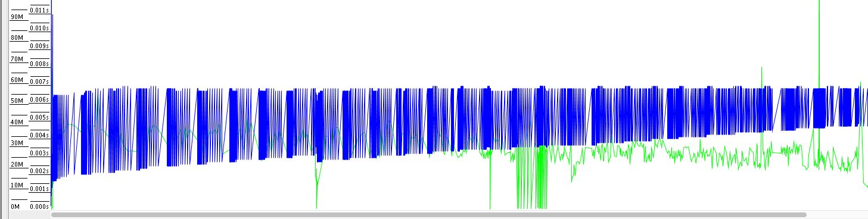Click the 70M axis label
The image size is (868, 219).
tap(17, 59)
